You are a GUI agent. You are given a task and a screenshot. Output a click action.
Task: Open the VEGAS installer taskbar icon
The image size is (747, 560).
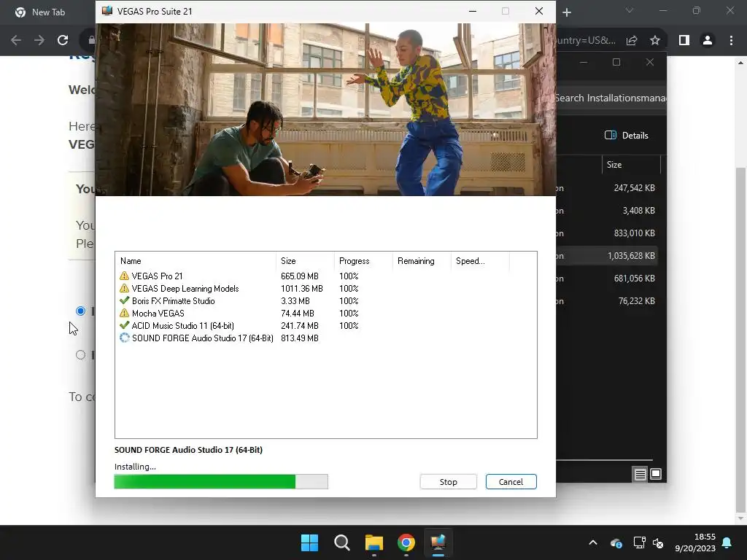438,542
